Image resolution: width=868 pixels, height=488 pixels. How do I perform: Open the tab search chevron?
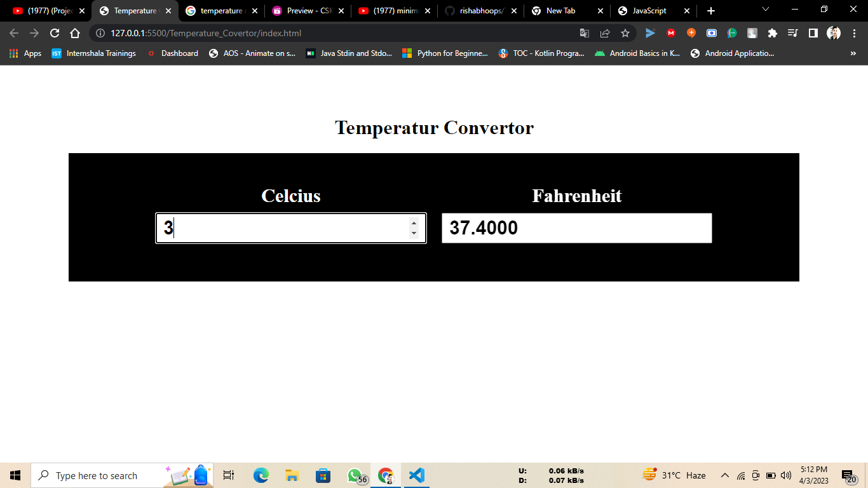pyautogui.click(x=764, y=10)
